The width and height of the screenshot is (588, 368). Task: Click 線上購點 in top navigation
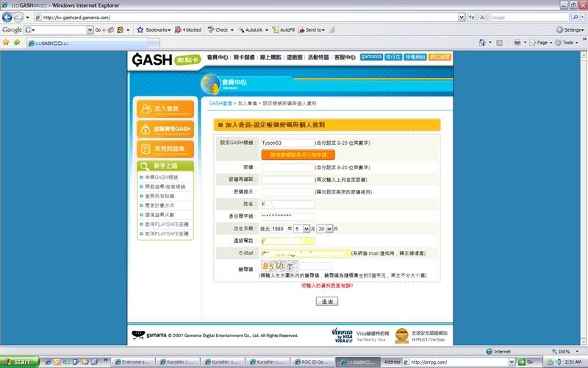[270, 57]
